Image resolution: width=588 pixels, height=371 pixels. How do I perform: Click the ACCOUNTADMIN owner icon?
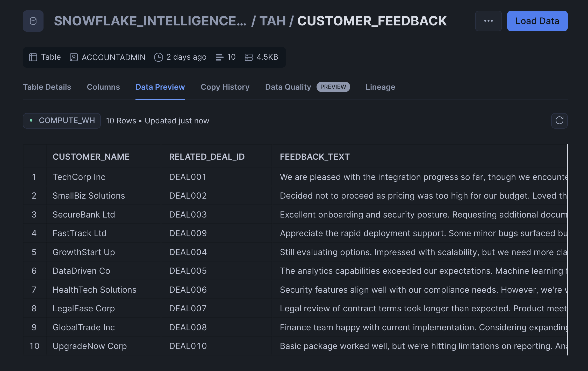[74, 57]
